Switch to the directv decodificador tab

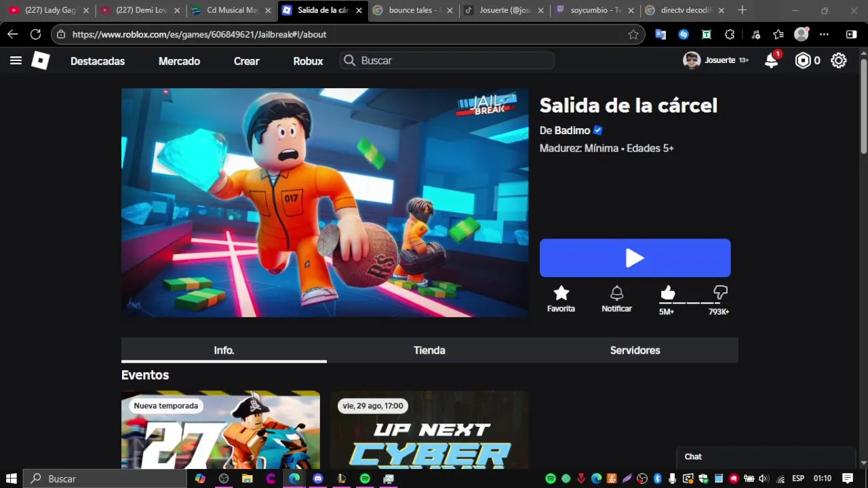[685, 10]
